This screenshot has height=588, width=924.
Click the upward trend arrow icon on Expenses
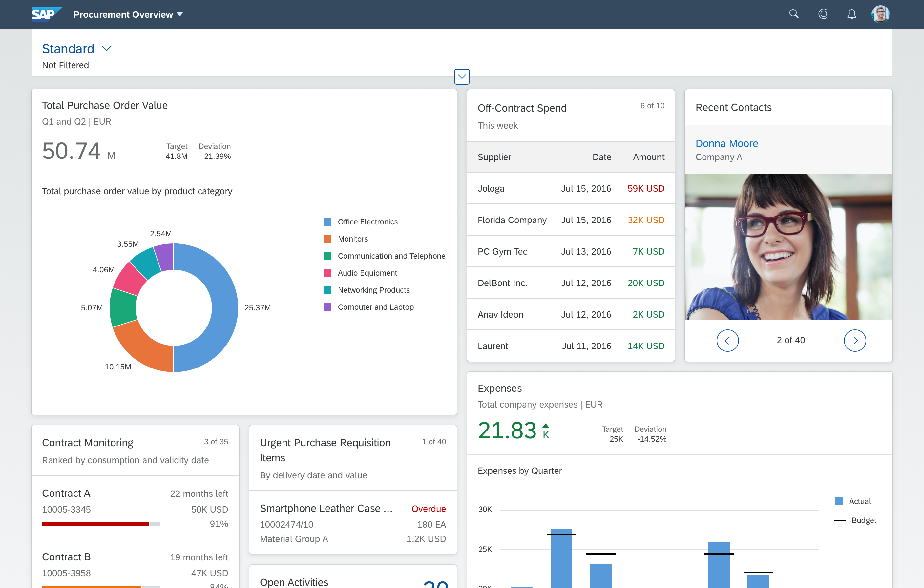coord(546,424)
